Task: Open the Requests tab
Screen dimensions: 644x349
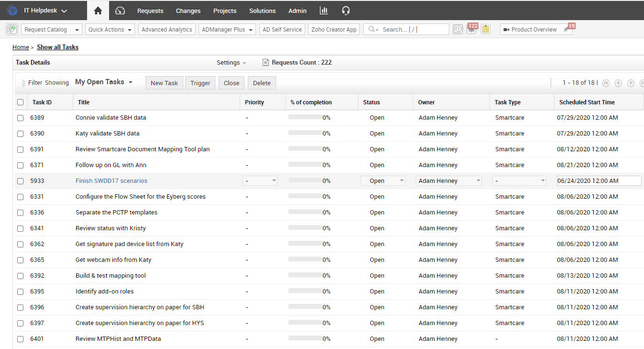Action: pyautogui.click(x=150, y=11)
